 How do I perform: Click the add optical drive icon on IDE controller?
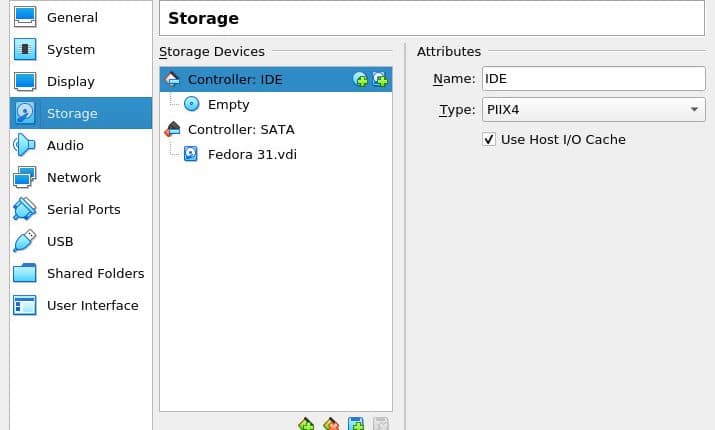360,80
